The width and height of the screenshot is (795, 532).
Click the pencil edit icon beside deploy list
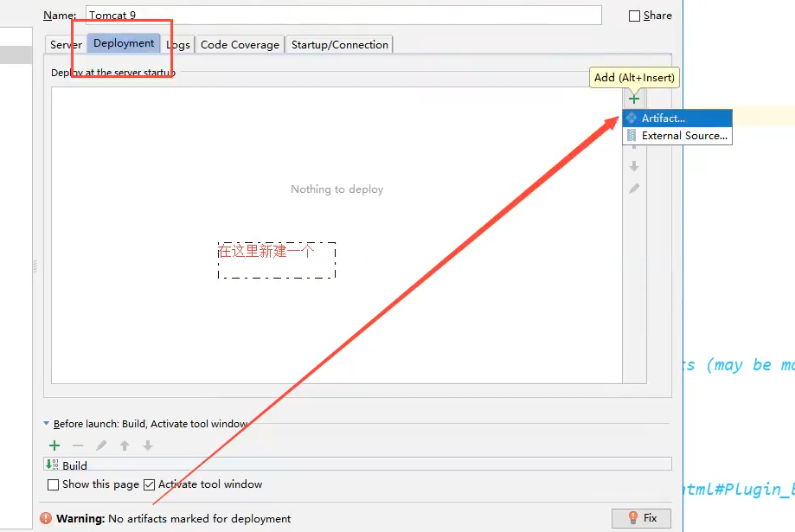pyautogui.click(x=634, y=189)
